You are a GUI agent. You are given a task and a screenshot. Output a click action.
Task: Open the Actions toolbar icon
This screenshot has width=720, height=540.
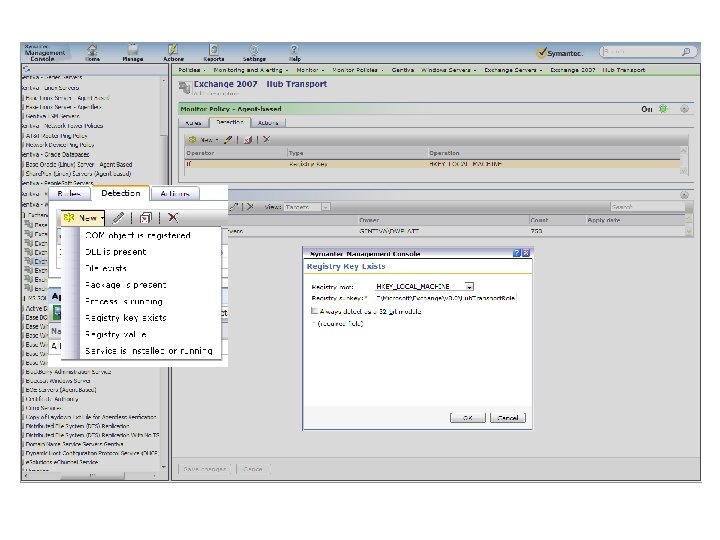click(x=173, y=53)
